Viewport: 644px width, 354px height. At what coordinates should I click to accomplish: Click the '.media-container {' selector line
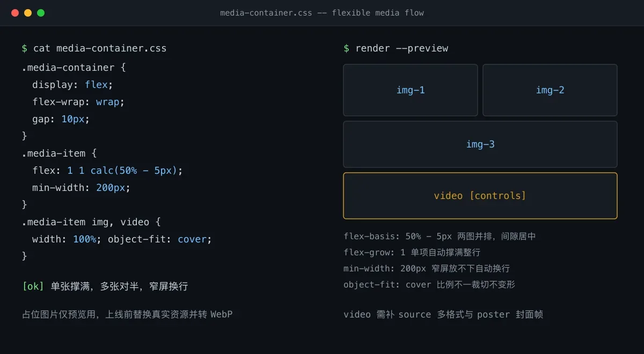(x=74, y=68)
